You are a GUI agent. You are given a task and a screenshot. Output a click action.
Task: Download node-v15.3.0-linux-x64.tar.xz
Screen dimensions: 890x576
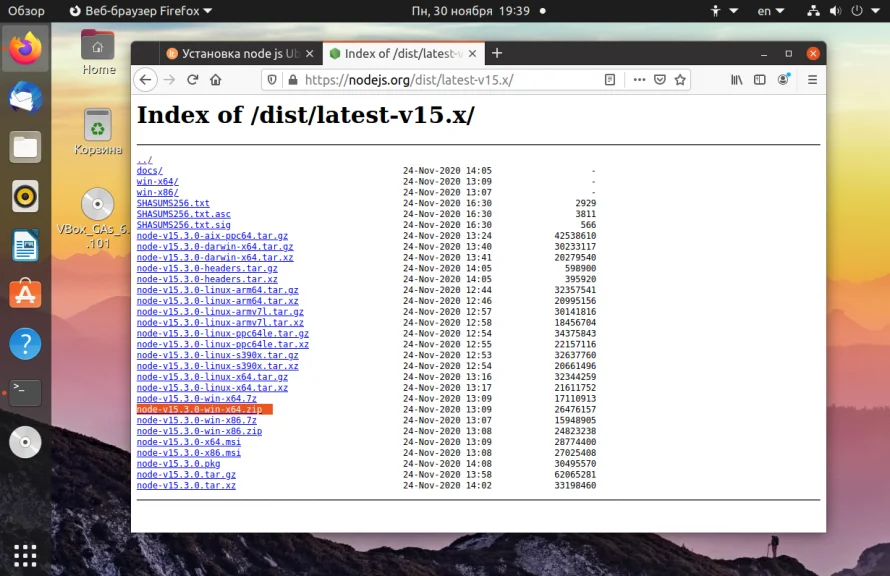[212, 388]
